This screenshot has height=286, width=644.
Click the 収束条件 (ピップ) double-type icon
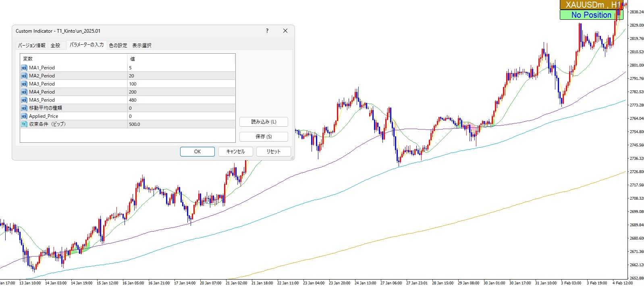(x=24, y=124)
